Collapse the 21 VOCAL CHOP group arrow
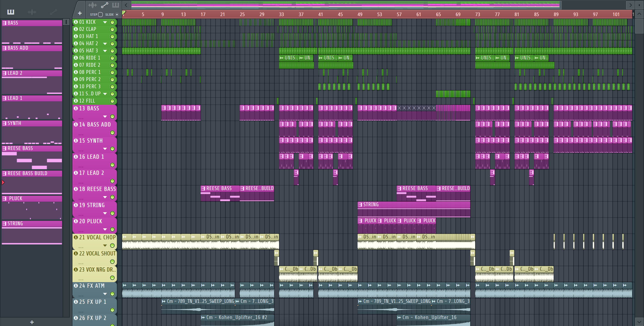This screenshot has height=326, width=644. click(x=105, y=246)
